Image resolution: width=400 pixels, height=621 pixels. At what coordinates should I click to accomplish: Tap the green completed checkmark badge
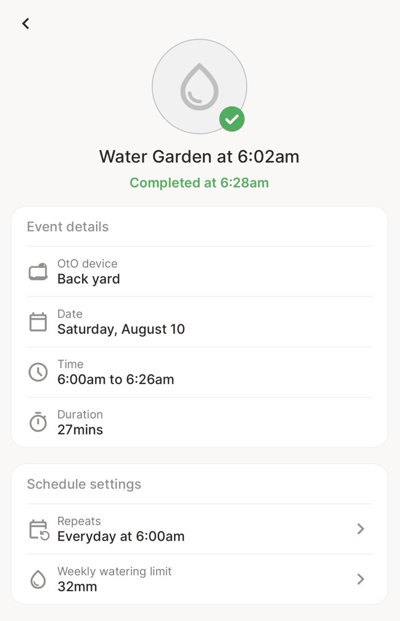click(x=232, y=119)
